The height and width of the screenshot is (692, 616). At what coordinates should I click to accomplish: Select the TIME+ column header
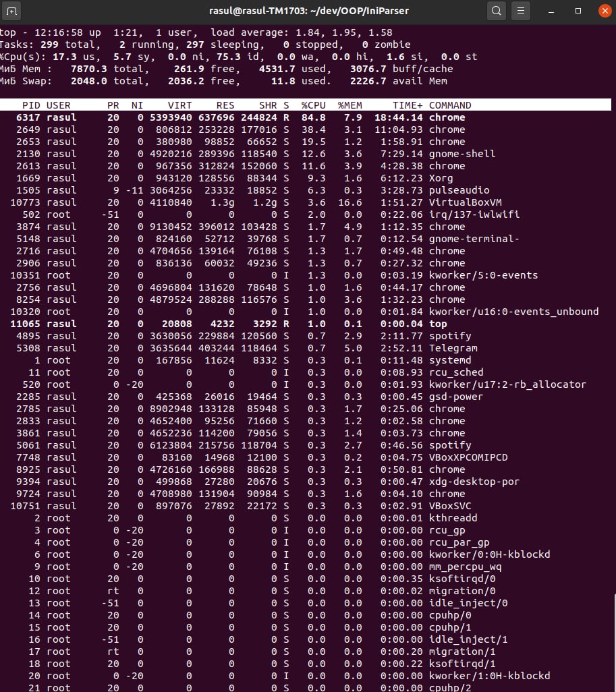(x=408, y=105)
